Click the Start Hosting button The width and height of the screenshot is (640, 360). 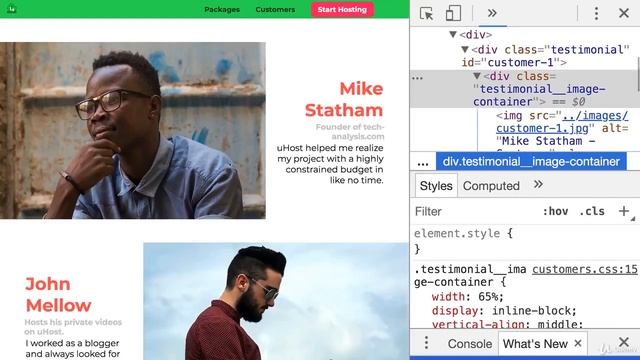pos(342,9)
